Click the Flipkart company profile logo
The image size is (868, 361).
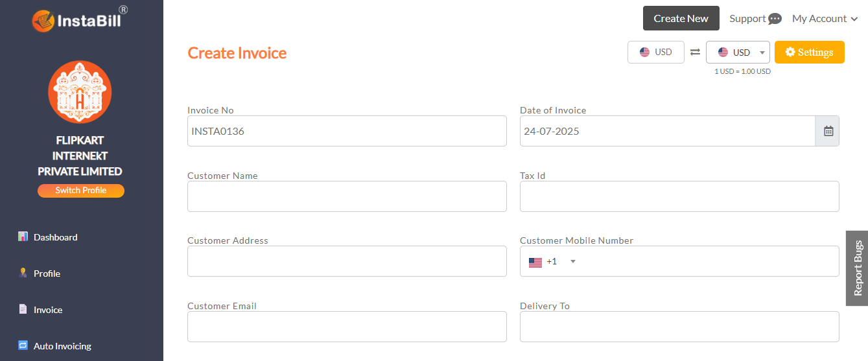click(x=80, y=92)
